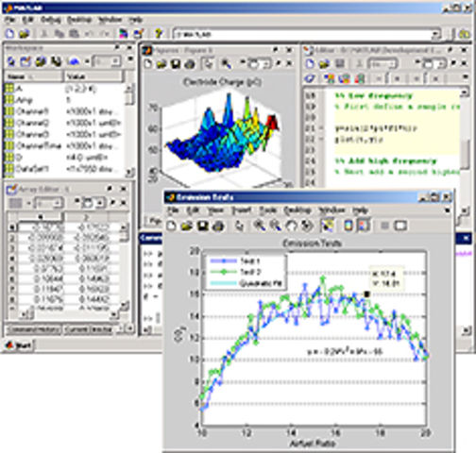The width and height of the screenshot is (476, 453).
Task: Toggle Data Cursor tool in Emission Tests toolbar
Action: [x=328, y=226]
